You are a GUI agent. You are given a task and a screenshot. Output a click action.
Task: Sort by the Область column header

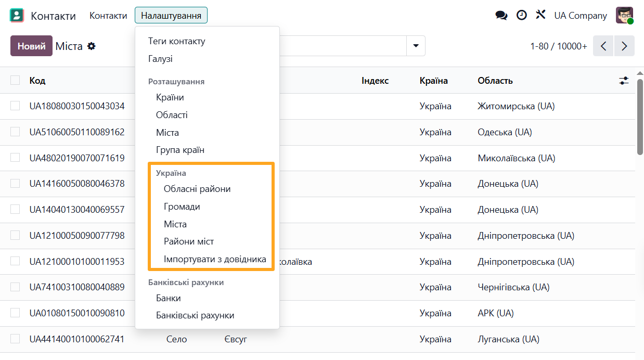[x=495, y=81]
